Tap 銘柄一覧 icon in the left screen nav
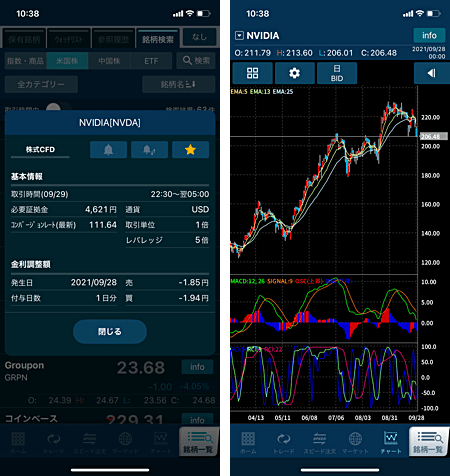This screenshot has height=476, width=450. click(198, 442)
